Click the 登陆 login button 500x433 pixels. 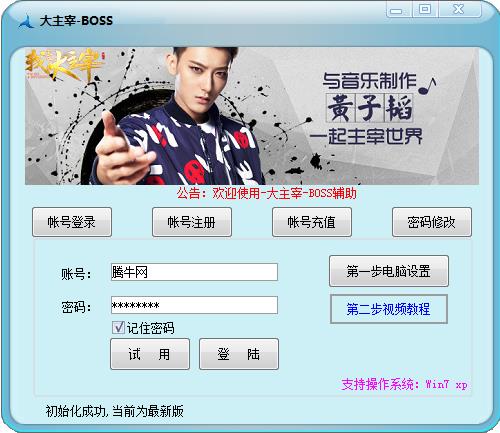coord(239,354)
